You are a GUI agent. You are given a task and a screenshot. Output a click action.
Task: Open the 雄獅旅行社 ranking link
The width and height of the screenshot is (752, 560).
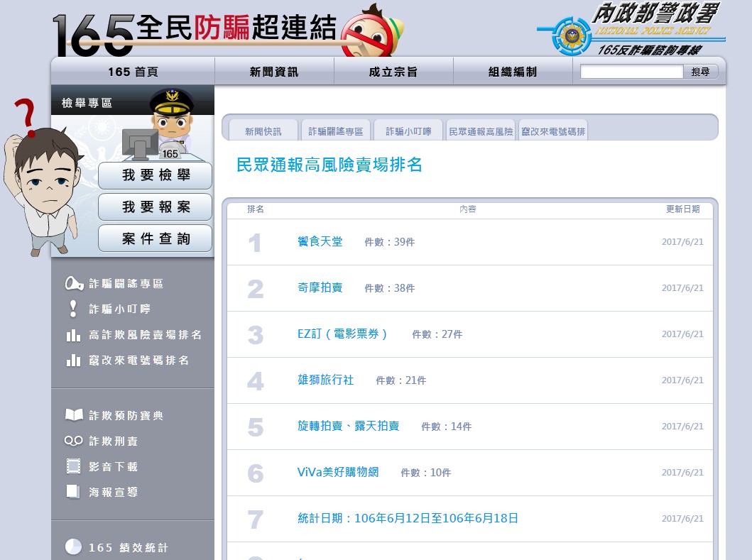326,380
